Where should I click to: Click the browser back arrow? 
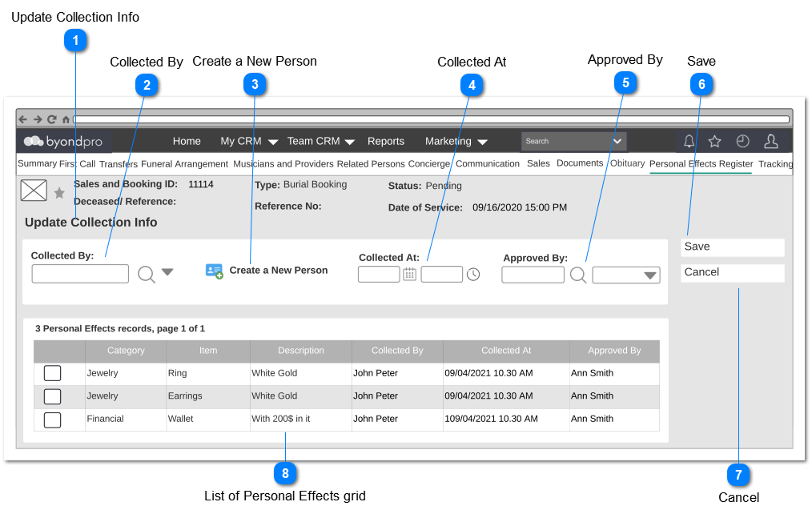point(22,119)
